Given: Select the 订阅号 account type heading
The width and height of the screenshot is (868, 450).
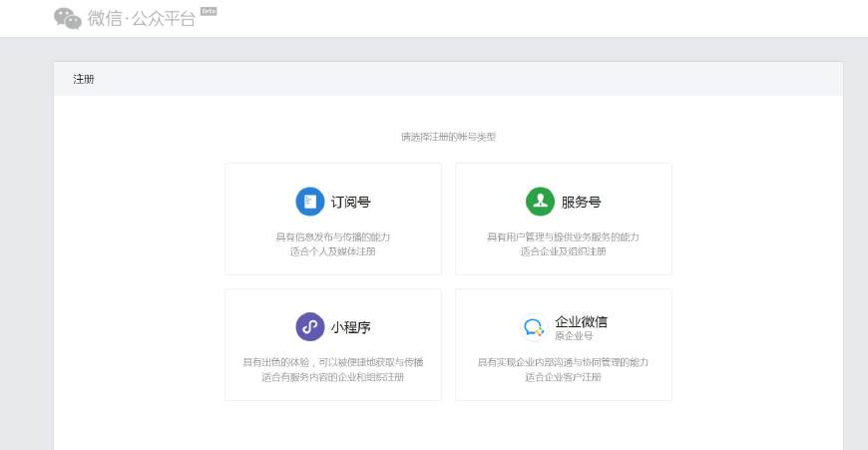Looking at the screenshot, I should tap(350, 202).
